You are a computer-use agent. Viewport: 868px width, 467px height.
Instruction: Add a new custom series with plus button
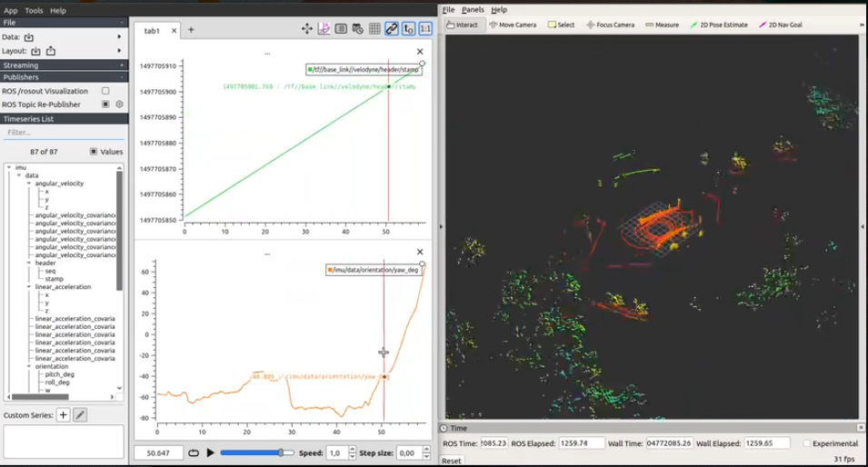(x=63, y=415)
